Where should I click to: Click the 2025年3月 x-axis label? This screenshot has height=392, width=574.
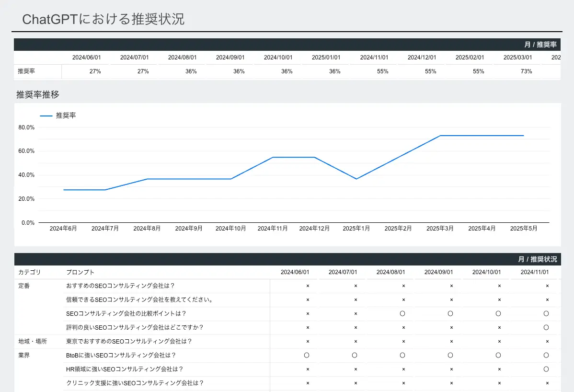[x=440, y=229]
